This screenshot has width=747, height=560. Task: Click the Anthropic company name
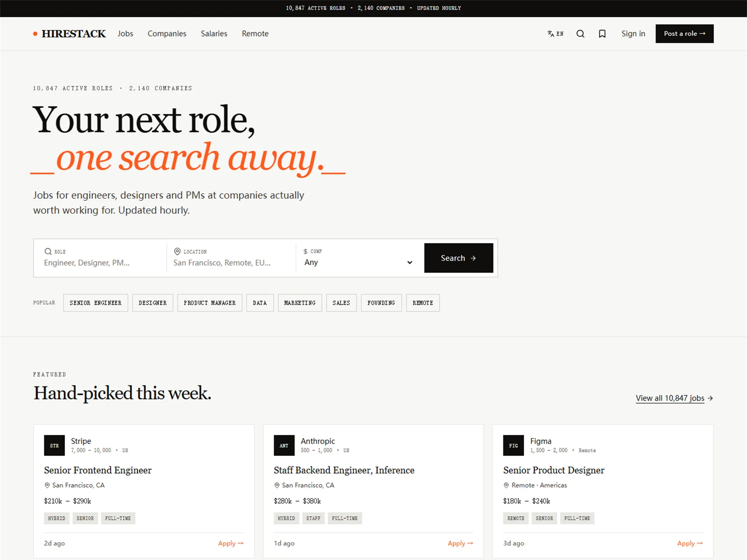[318, 441]
